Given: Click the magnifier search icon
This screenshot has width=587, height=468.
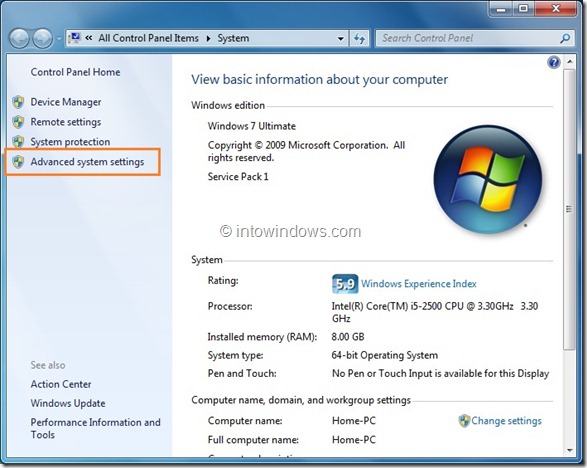Looking at the screenshot, I should point(565,38).
